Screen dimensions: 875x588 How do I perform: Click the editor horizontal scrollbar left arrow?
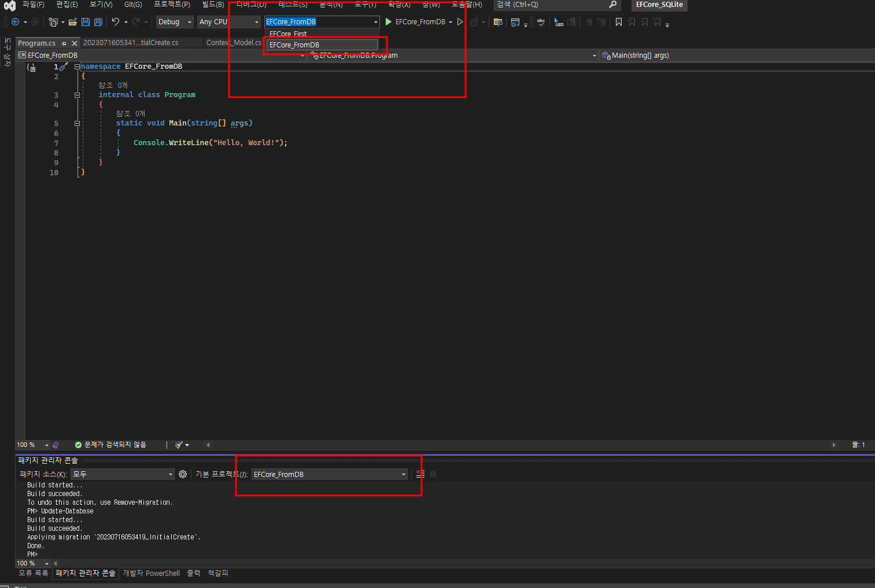[208, 445]
